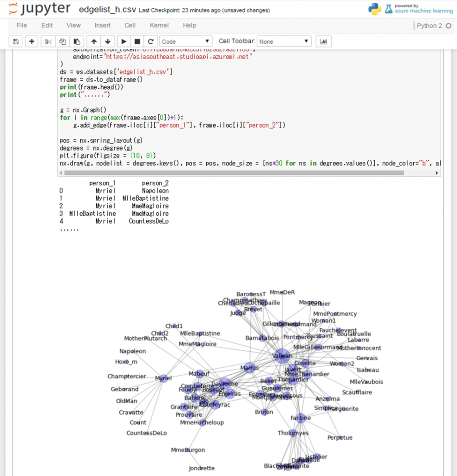This screenshot has width=457, height=476.
Task: Click the Python 2 kernel name
Action: (x=429, y=26)
